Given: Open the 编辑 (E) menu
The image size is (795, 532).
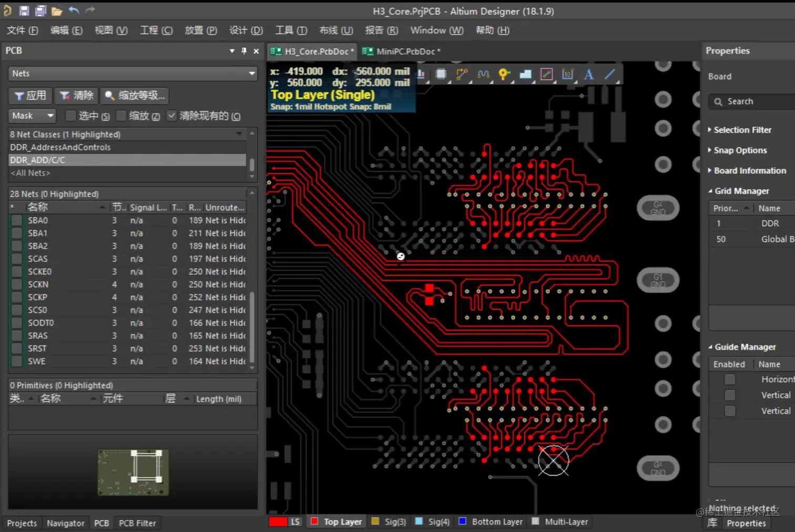Looking at the screenshot, I should (66, 30).
